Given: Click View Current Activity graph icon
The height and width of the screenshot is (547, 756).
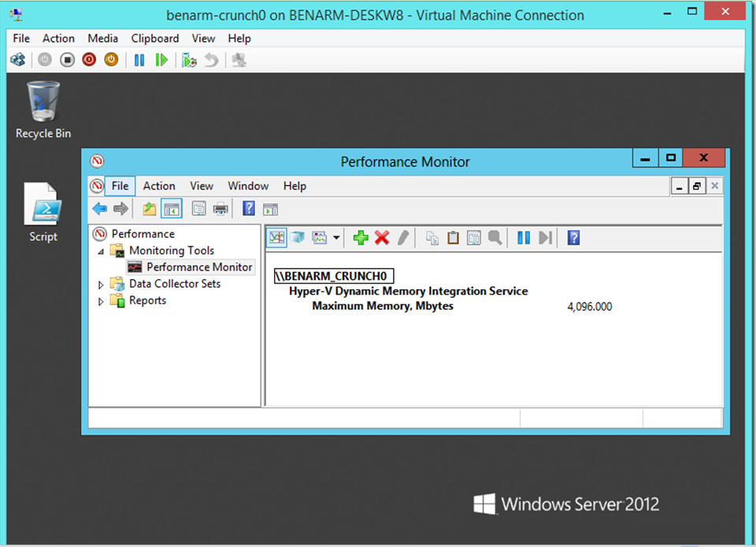Looking at the screenshot, I should pos(276,238).
